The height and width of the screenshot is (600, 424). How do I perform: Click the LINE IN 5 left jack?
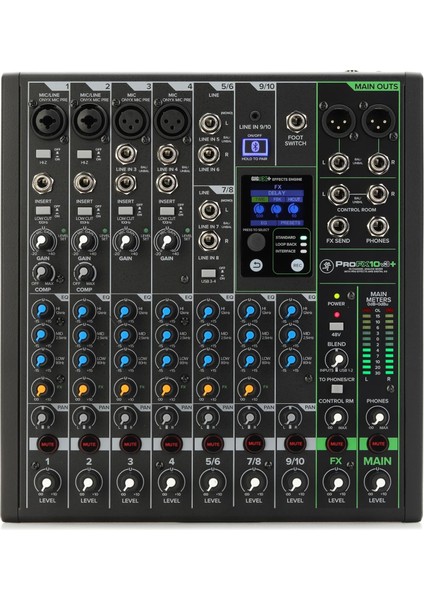pos(210,124)
